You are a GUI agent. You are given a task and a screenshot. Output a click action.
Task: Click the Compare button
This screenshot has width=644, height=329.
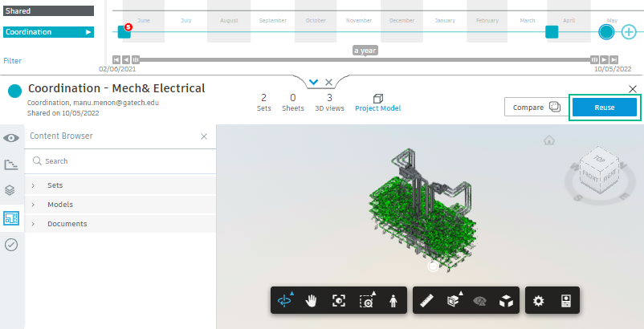point(536,108)
